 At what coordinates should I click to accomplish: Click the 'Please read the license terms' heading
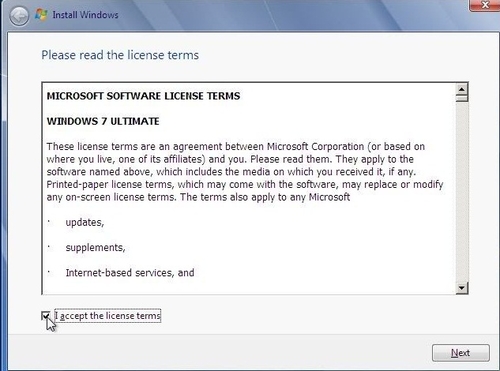[x=120, y=55]
